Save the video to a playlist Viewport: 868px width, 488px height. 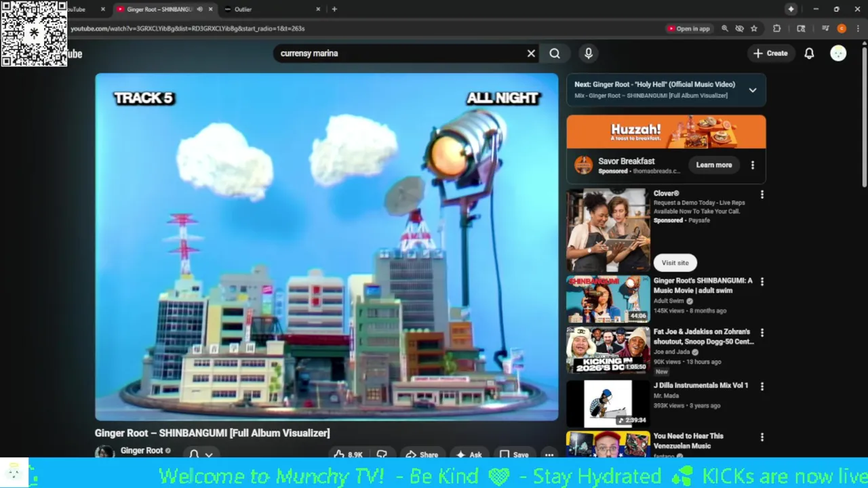click(514, 454)
